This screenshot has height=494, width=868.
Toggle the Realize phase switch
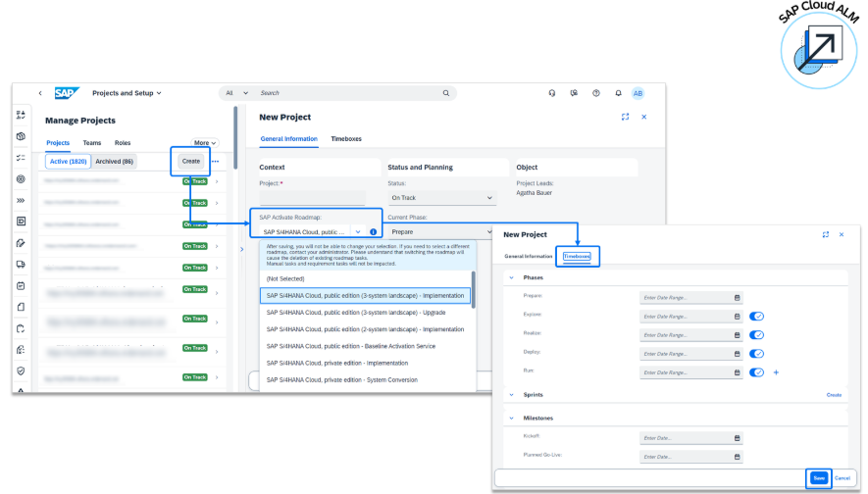coord(756,335)
